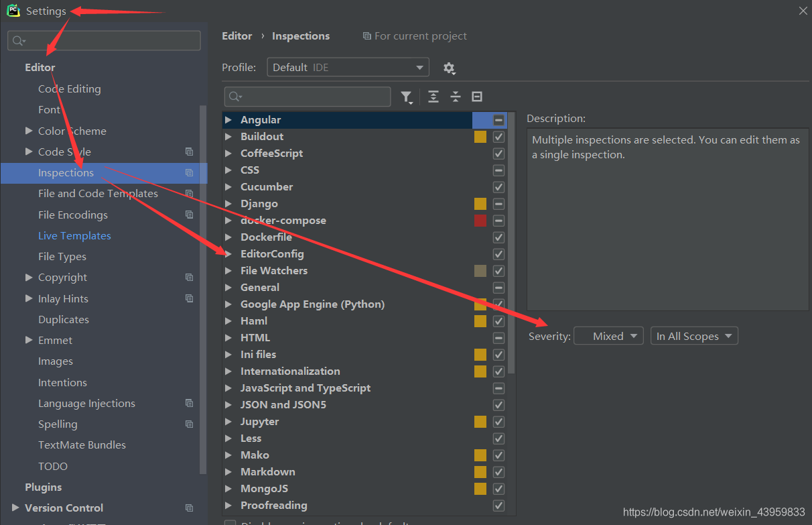Toggle the EditorConfig inspections checkbox
Screen dimensions: 812x525
498,254
